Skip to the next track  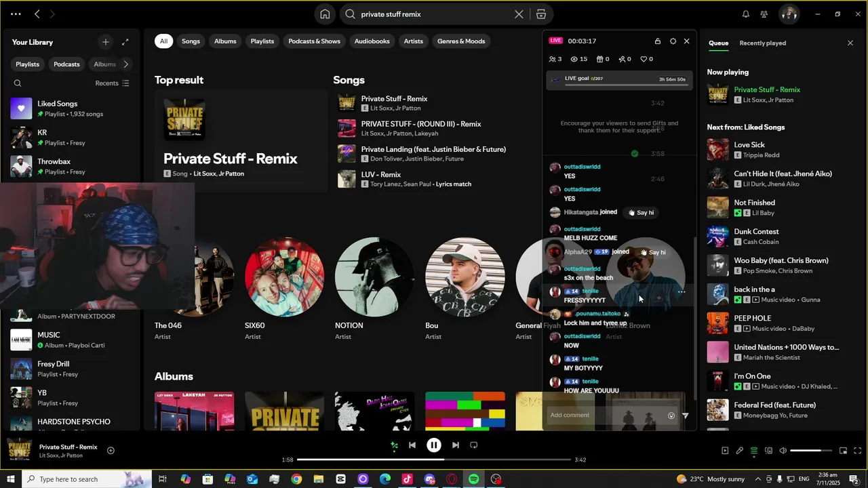pos(456,445)
